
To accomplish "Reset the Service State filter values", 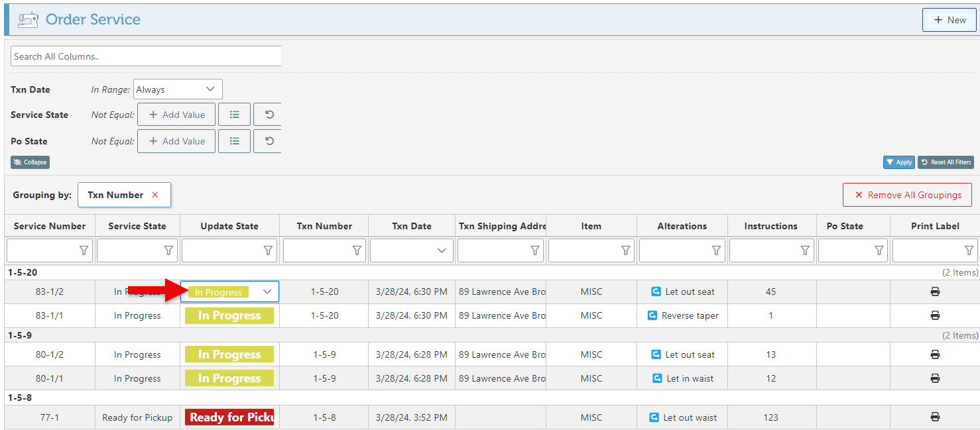I will click(x=269, y=115).
